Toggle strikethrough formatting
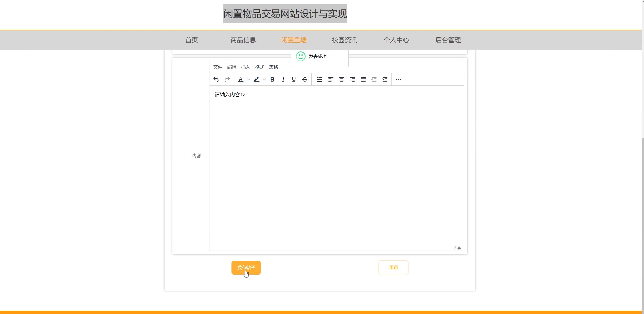 305,79
